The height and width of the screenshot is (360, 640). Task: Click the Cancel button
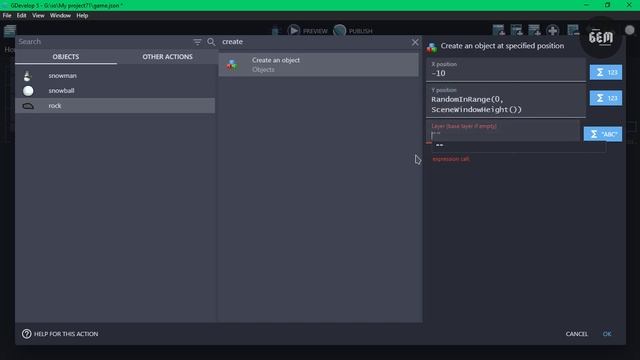[x=576, y=334]
